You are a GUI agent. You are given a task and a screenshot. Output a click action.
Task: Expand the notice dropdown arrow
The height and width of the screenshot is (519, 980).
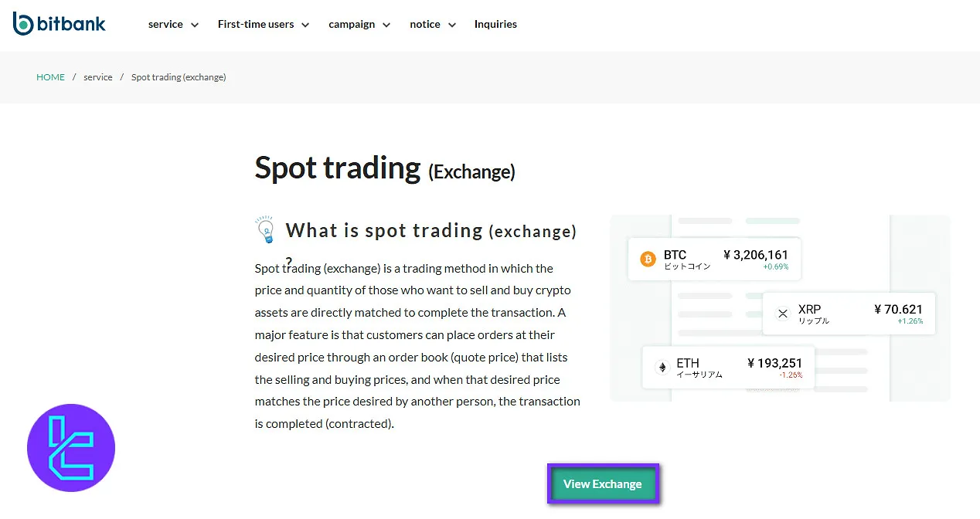451,25
